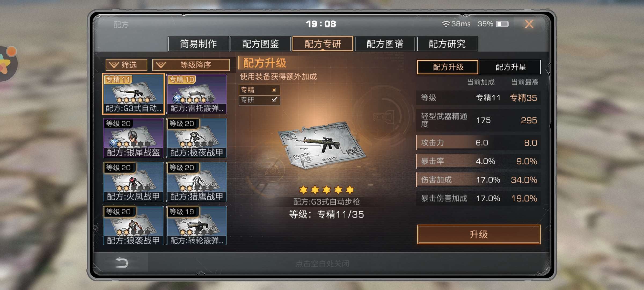Tap the back arrow icon at bottom left
Screen dimensions: 644x290
pyautogui.click(x=121, y=263)
